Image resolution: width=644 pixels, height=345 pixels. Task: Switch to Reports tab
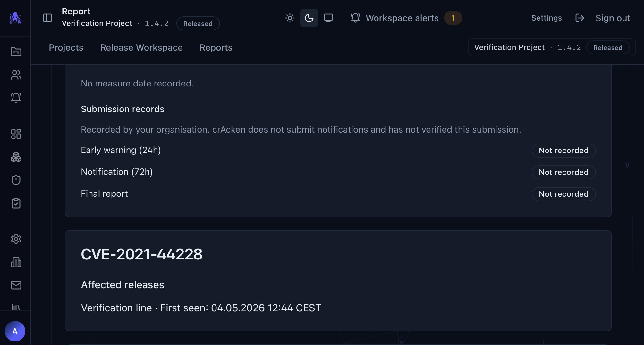tap(216, 47)
